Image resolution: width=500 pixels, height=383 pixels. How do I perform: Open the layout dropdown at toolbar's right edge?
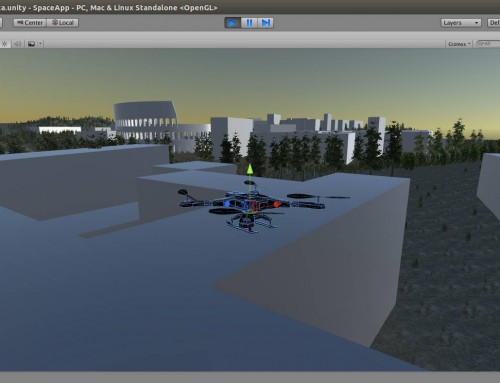click(494, 23)
